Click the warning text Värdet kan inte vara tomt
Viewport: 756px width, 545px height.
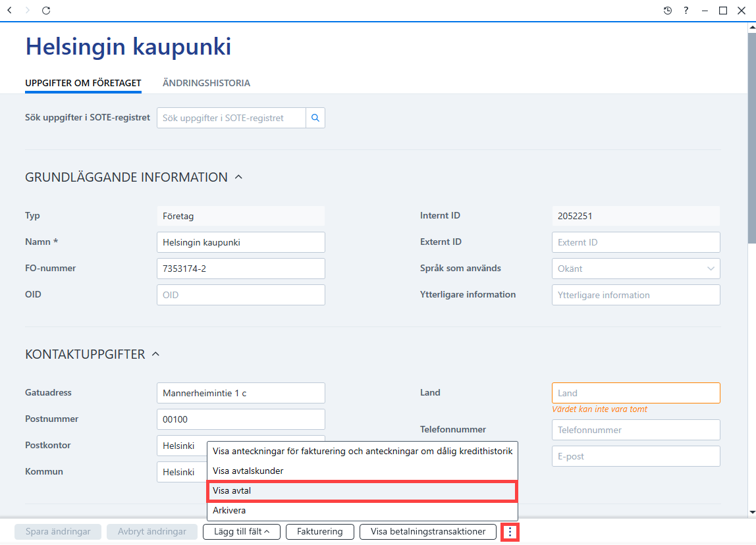pyautogui.click(x=600, y=409)
